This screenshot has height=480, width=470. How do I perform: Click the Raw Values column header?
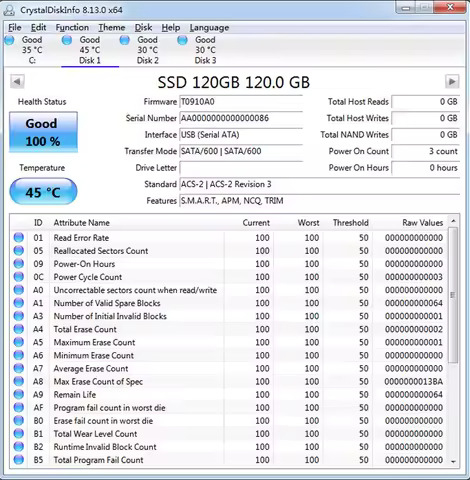(422, 223)
